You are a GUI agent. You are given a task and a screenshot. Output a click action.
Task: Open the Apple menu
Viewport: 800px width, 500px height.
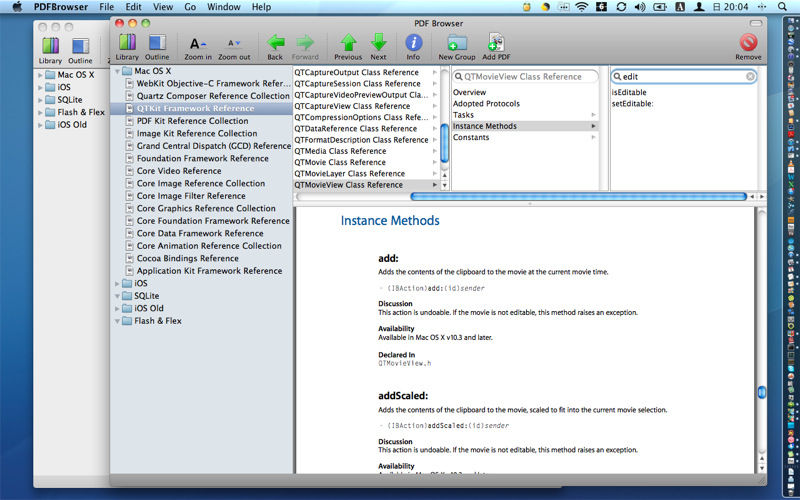(17, 7)
